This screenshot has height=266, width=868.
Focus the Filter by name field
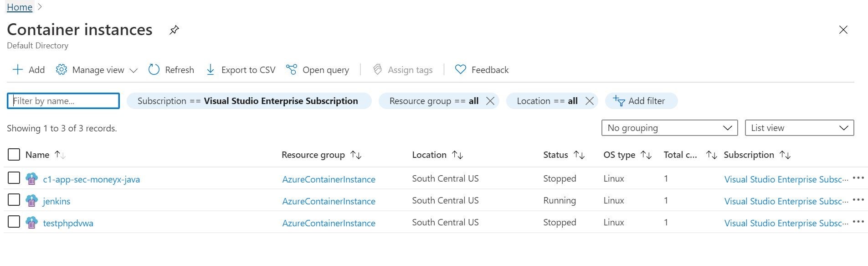click(x=63, y=101)
